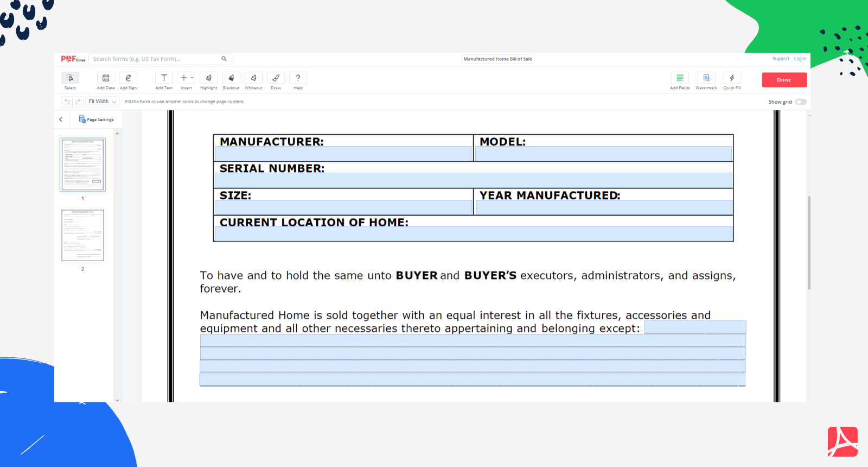Select page 2 thumbnail
Image resolution: width=868 pixels, height=467 pixels.
[x=82, y=235]
